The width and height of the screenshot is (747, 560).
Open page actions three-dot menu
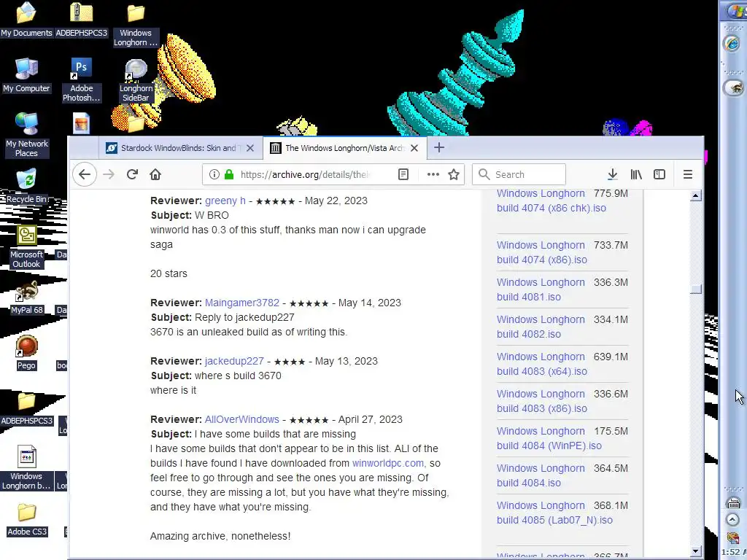[x=433, y=174]
